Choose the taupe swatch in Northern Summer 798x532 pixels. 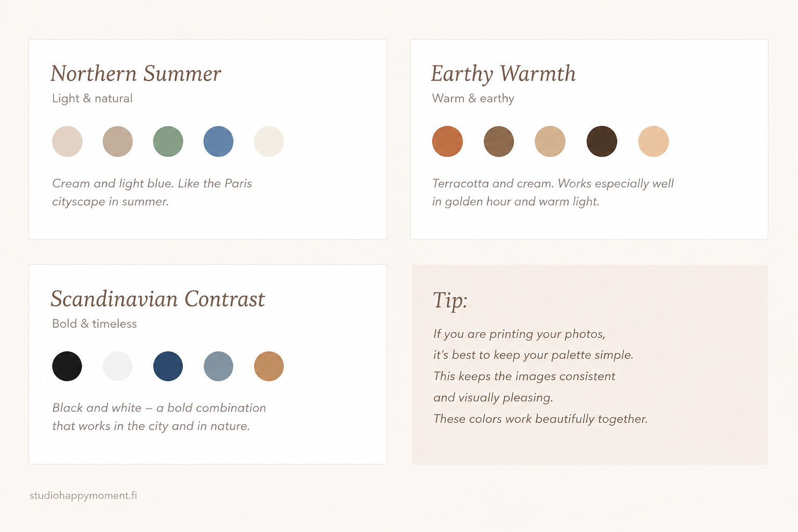click(x=117, y=141)
